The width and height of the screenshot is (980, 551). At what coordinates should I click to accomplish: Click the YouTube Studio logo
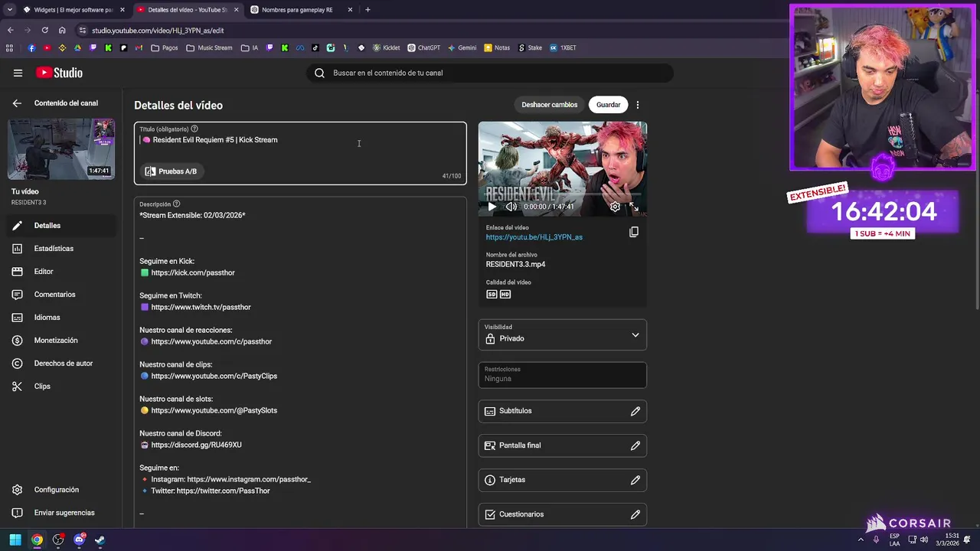(59, 73)
